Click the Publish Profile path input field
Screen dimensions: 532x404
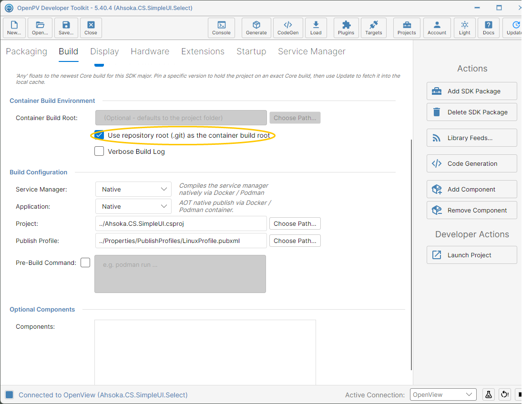[x=181, y=241]
